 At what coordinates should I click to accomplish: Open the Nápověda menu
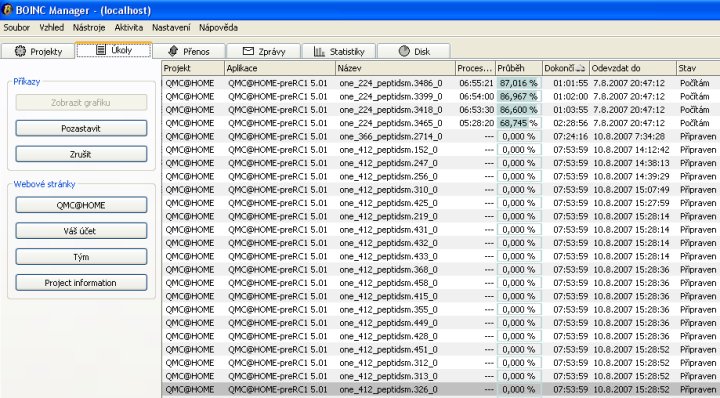point(218,28)
